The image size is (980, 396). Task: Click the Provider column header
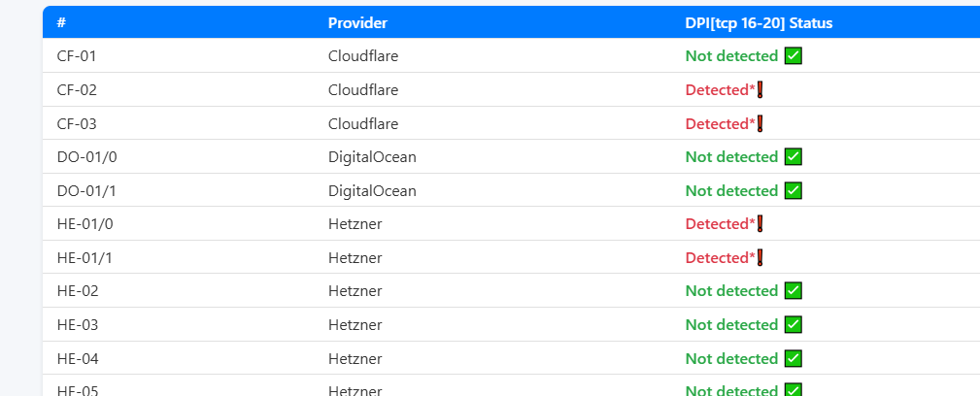tap(358, 23)
